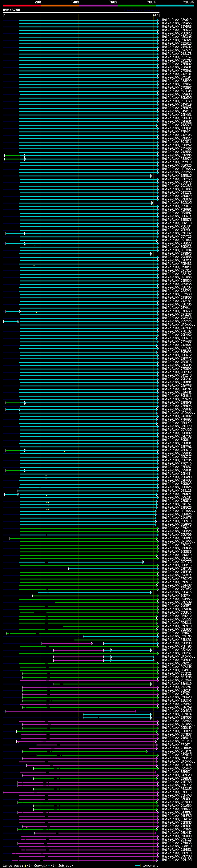Select hit label UniRef100_Q43131
This screenshot has width=197, height=868.
click(177, 74)
